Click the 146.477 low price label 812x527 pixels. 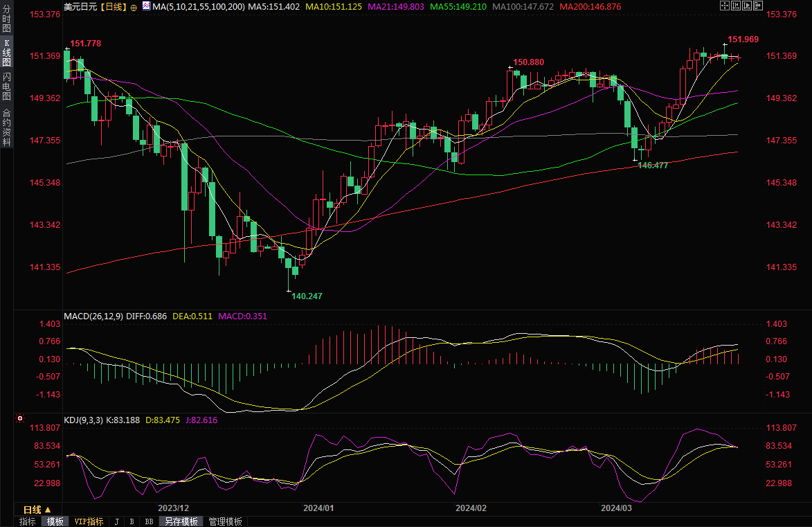coord(653,166)
